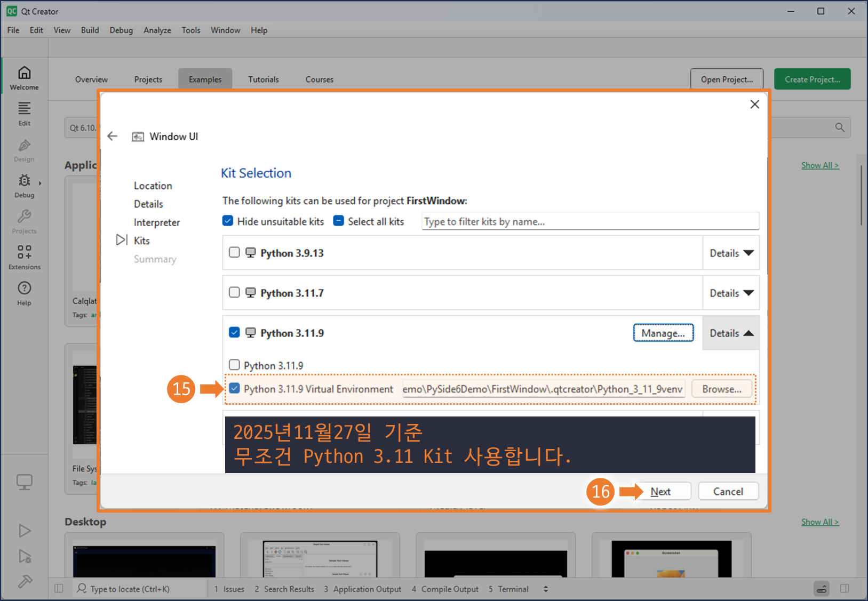Open the Welcome mode in sidebar
The width and height of the screenshot is (868, 601).
pos(24,78)
